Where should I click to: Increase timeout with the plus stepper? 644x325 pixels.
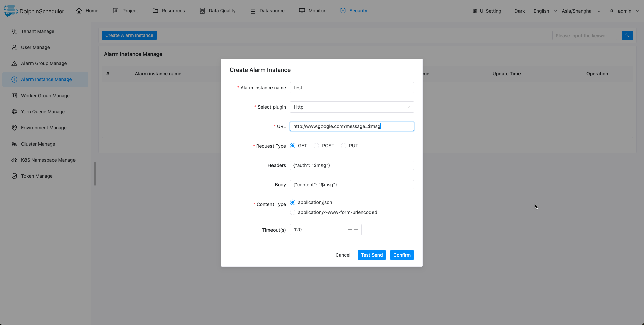356,230
